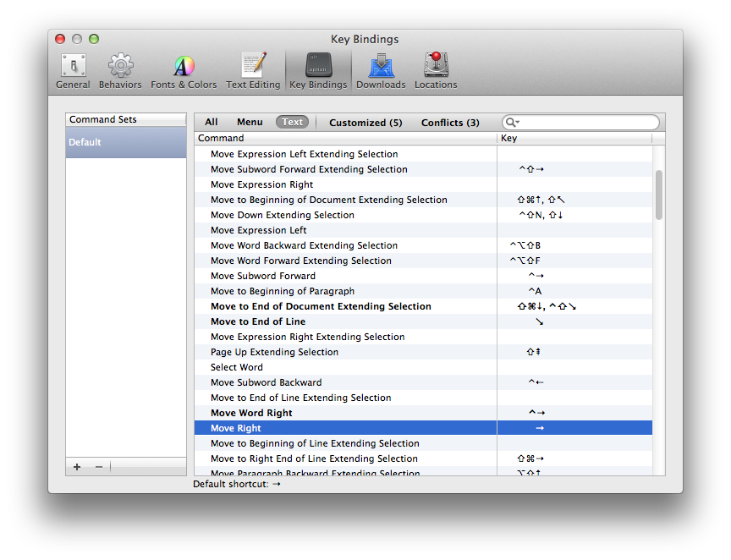
Task: Click key cell for Move Word Backward Extending Selection
Action: click(x=574, y=245)
